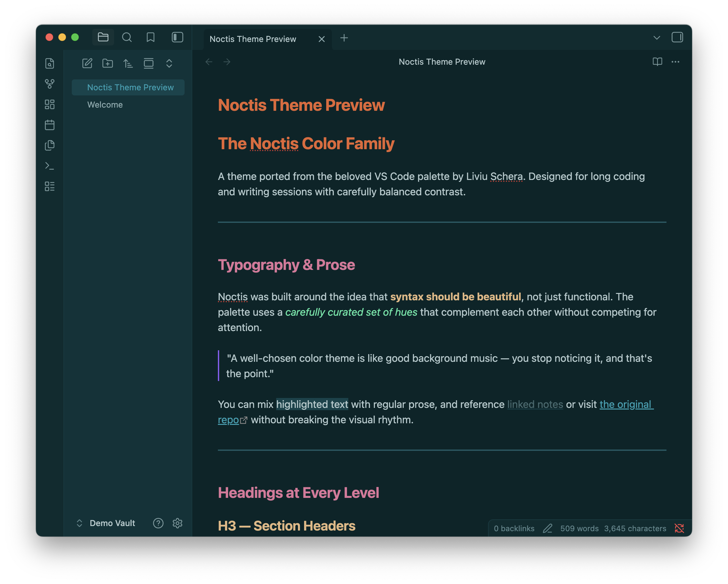Click the 3,645 characters status entry
The width and height of the screenshot is (728, 584).
[x=635, y=528]
